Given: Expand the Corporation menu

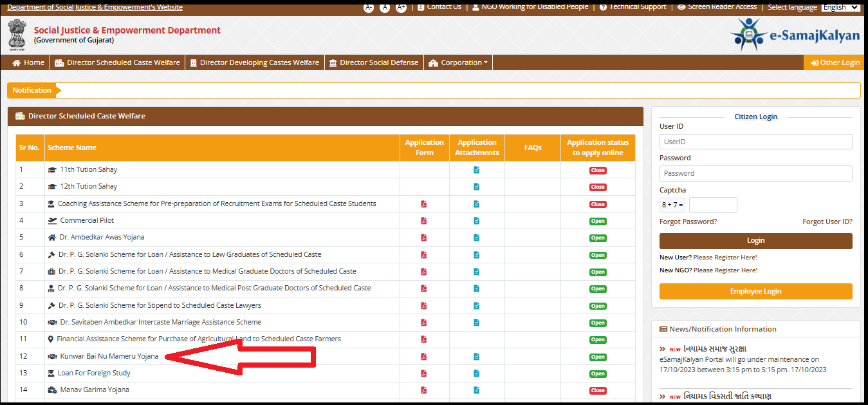Looking at the screenshot, I should (x=458, y=62).
